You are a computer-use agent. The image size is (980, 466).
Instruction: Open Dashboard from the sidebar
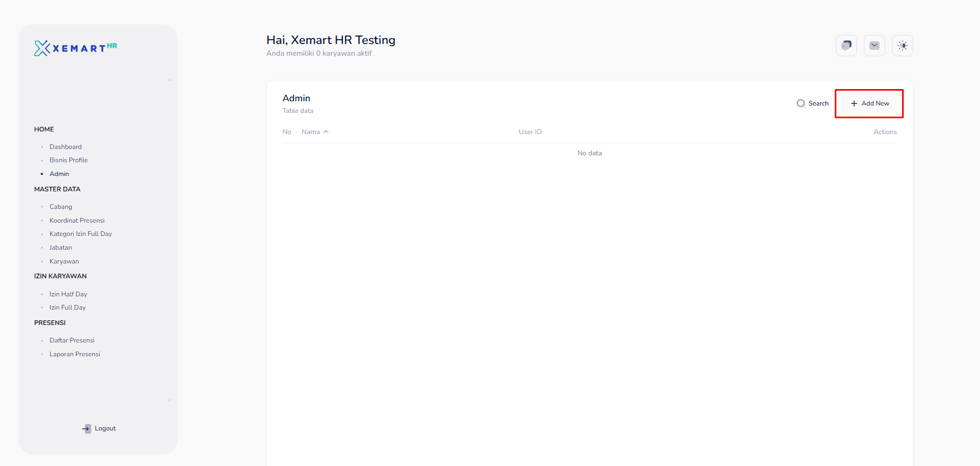(x=65, y=147)
